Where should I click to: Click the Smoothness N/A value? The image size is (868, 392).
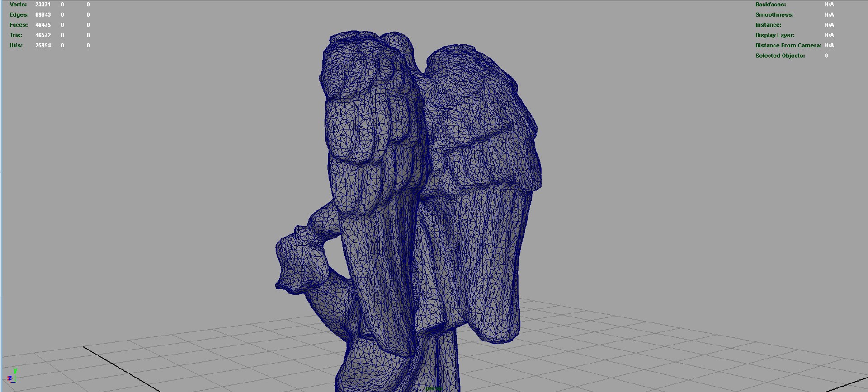point(829,15)
